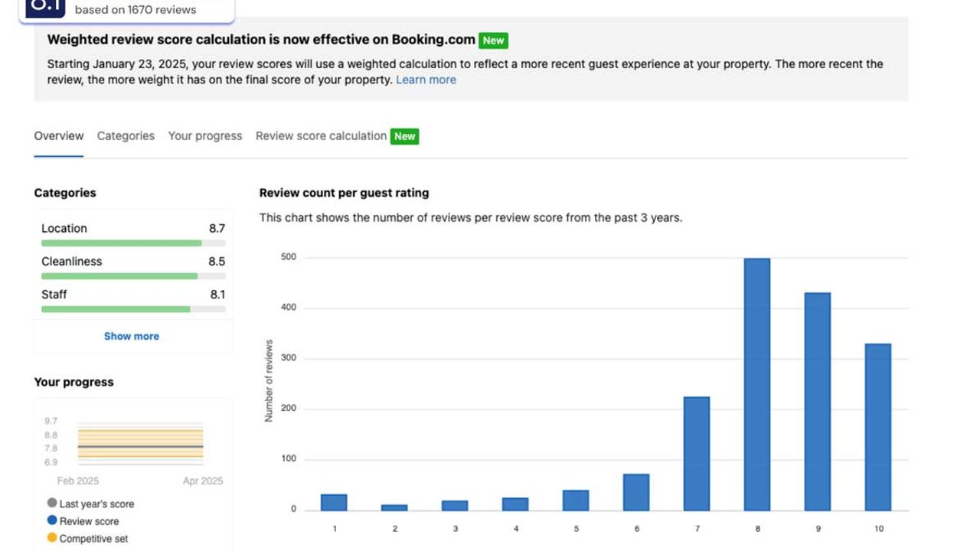
Task: Click the Cleanliness score bar
Action: coord(133,276)
